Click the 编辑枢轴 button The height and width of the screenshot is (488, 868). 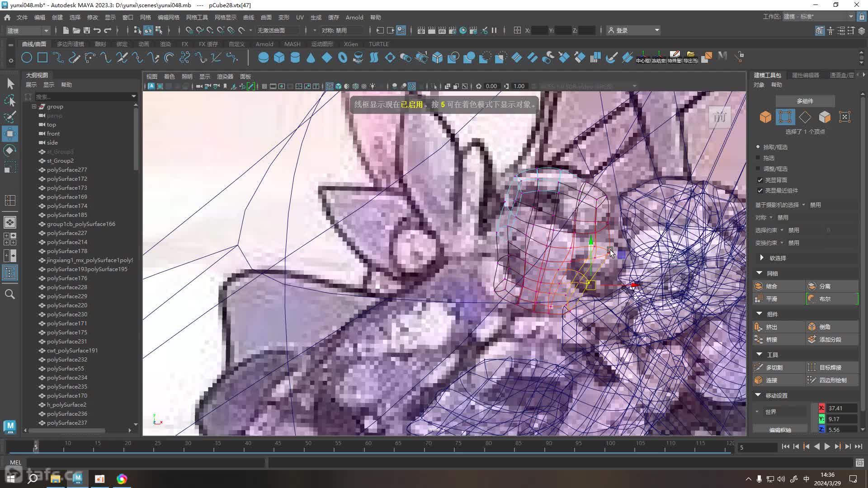pyautogui.click(x=780, y=430)
